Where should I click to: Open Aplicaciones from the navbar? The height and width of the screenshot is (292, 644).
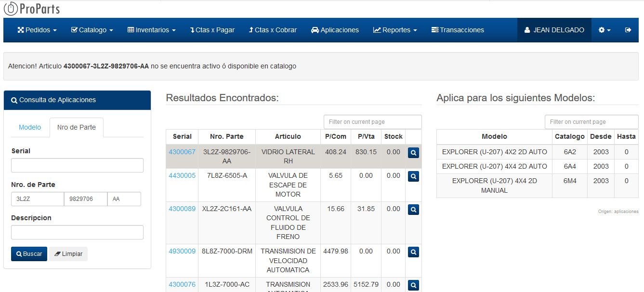pos(335,30)
